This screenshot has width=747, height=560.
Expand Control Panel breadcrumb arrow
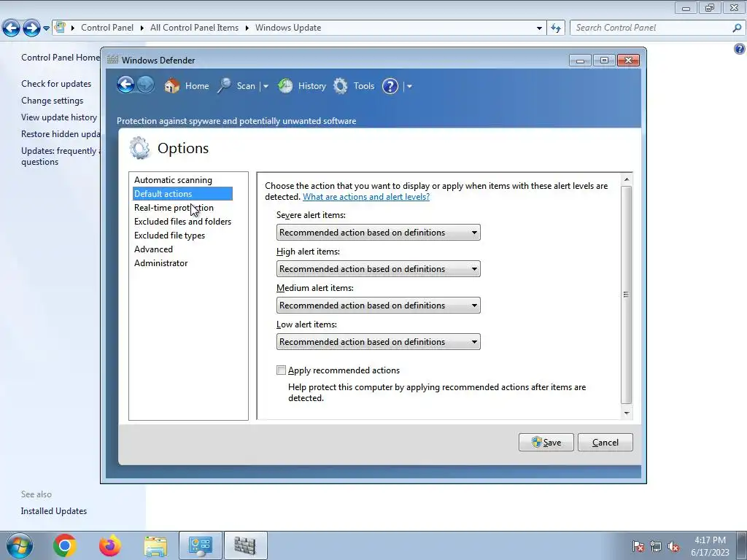pos(142,28)
